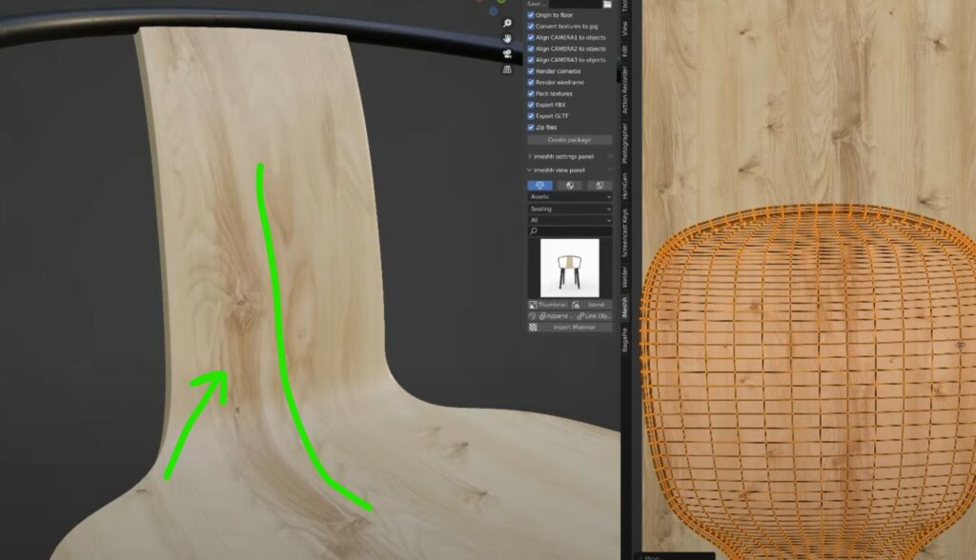Open the Welder sidebar tab
976x560 pixels.
pyautogui.click(x=624, y=277)
